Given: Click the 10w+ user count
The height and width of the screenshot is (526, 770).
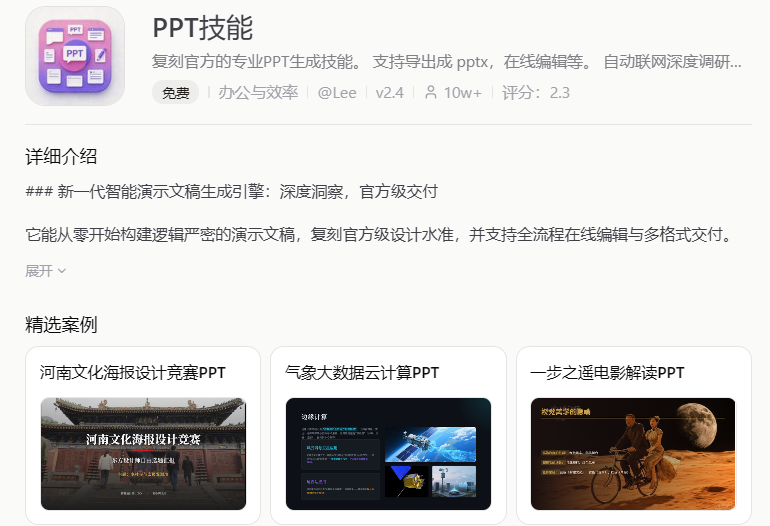Looking at the screenshot, I should coord(463,92).
